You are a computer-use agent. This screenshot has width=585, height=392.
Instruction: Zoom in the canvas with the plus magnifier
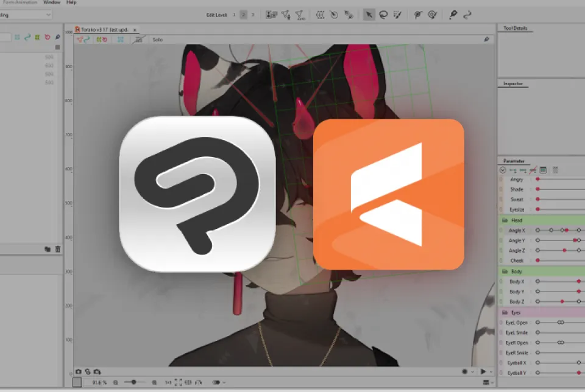(x=154, y=382)
